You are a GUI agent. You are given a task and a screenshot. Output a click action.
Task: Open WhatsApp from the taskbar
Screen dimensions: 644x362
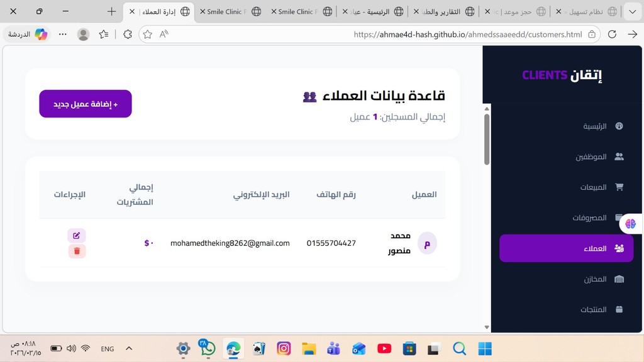coord(207,348)
